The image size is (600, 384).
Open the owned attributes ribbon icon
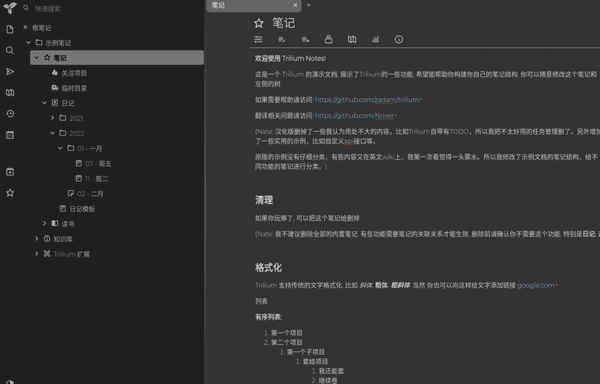(282, 39)
